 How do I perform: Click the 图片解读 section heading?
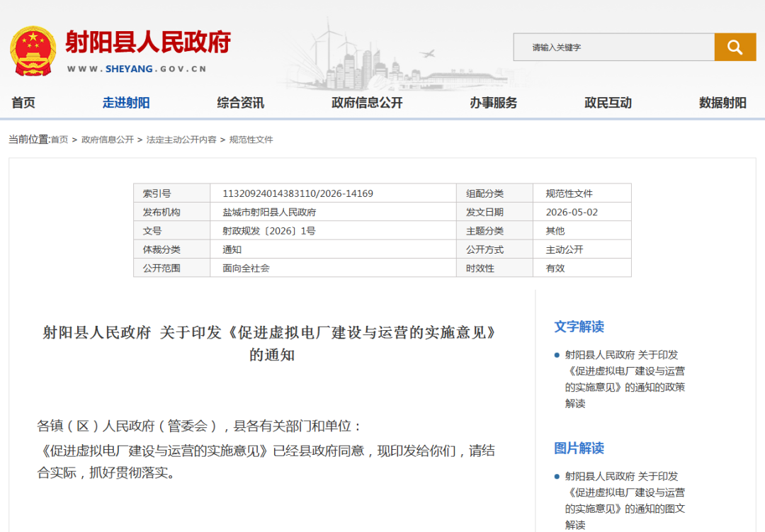[579, 448]
